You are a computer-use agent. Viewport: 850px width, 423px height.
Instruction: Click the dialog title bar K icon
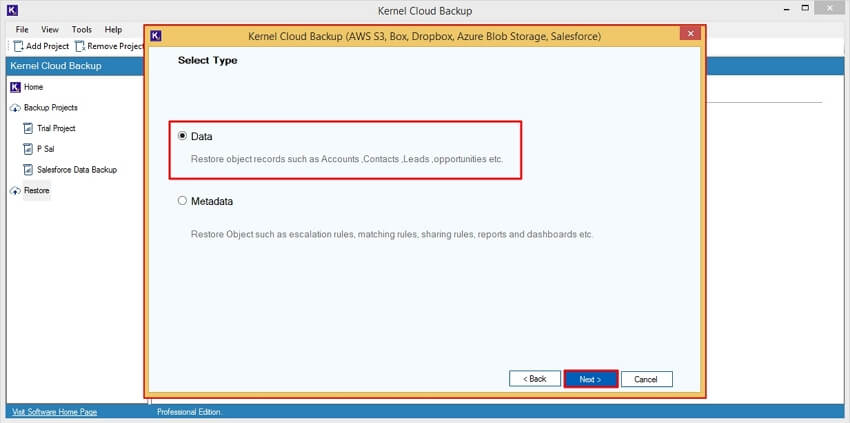coord(156,36)
